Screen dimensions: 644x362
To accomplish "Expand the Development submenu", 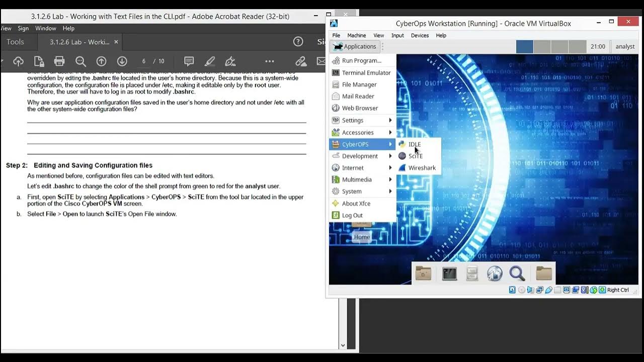I will (363, 156).
